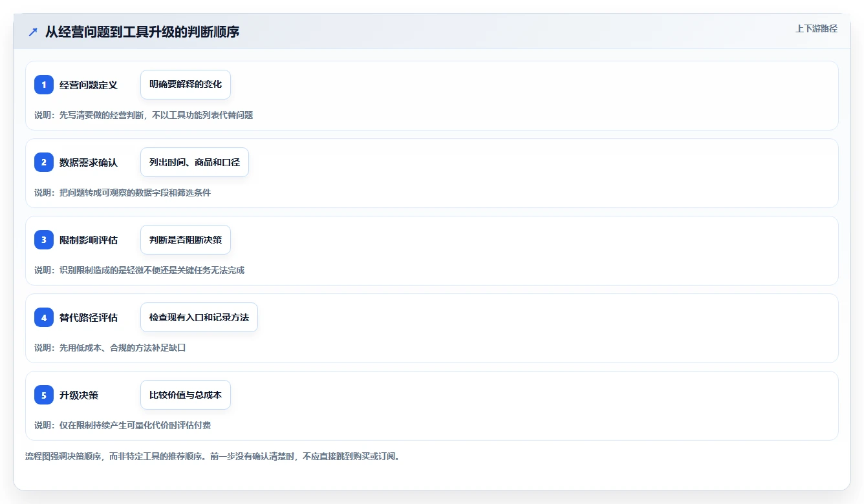
Task: Click the step 2 number badge
Action: click(x=44, y=162)
